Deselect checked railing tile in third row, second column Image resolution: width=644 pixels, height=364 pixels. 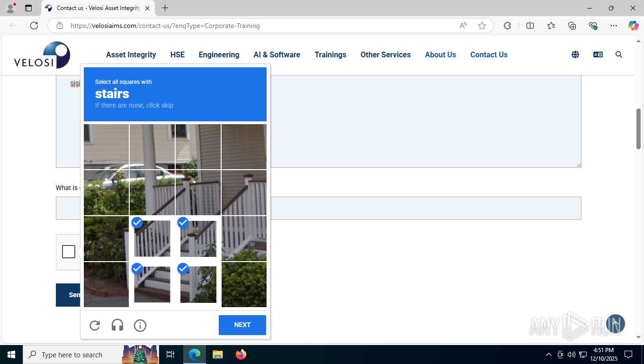[152, 238]
